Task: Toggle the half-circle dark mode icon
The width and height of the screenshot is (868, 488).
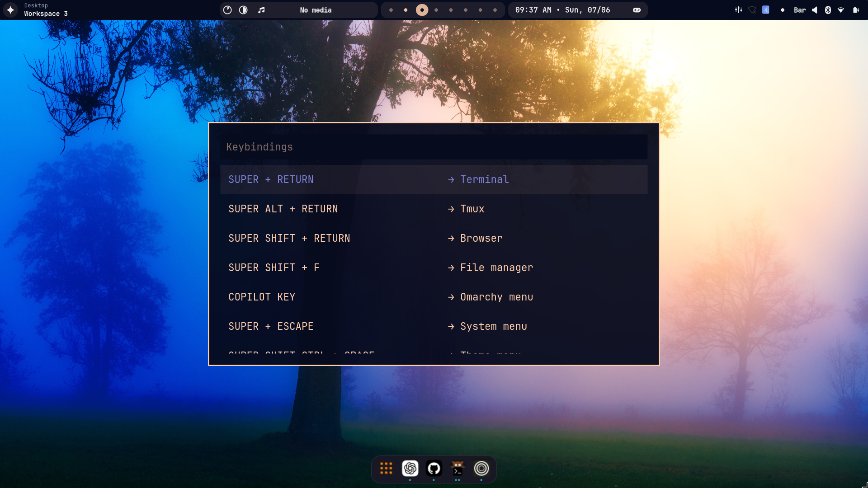Action: point(243,10)
